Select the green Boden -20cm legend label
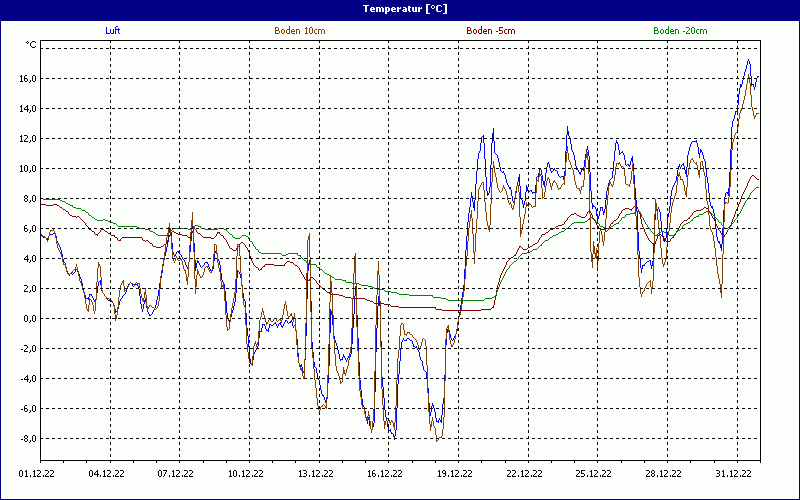The height and width of the screenshot is (500, 800). (x=680, y=31)
